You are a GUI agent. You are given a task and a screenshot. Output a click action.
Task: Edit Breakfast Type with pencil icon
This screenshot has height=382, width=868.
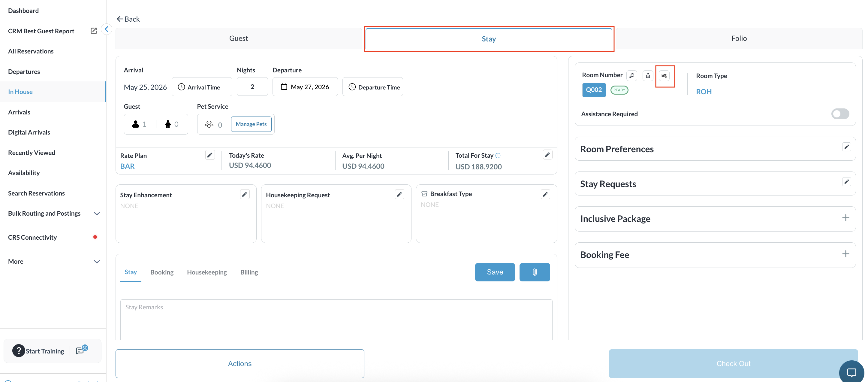[545, 194]
